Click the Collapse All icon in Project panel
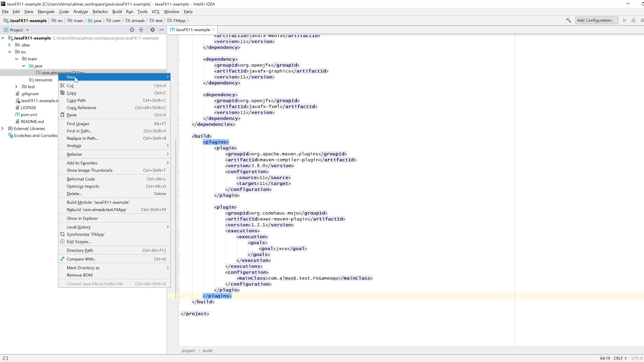The height and width of the screenshot is (362, 644). click(x=141, y=30)
